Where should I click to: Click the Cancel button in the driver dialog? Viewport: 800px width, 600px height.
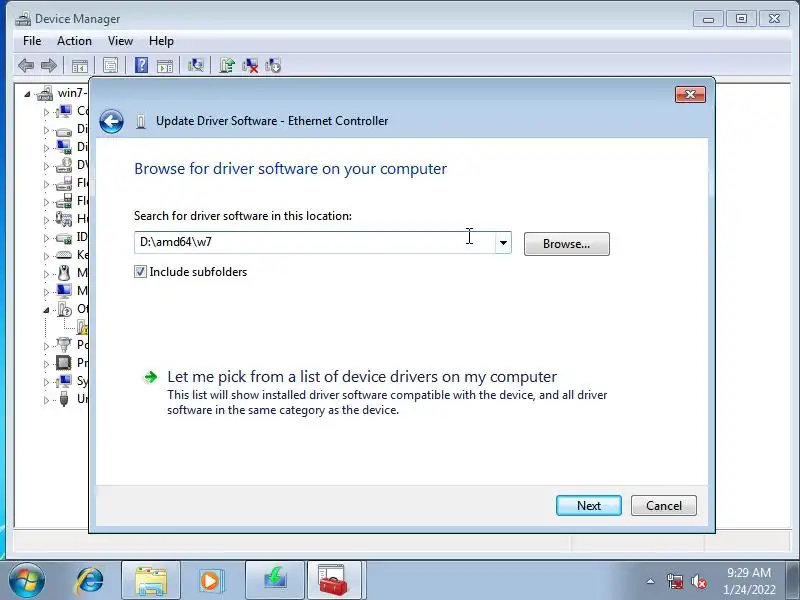[664, 506]
